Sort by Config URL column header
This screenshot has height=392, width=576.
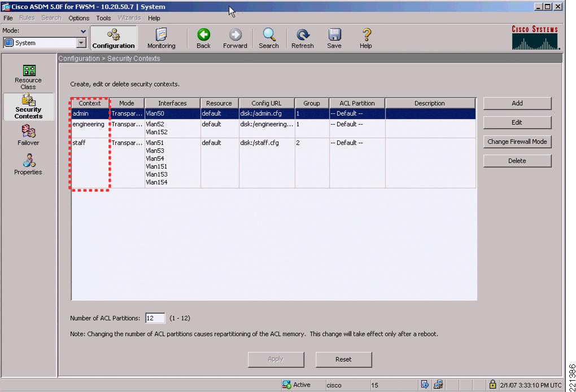(x=267, y=103)
